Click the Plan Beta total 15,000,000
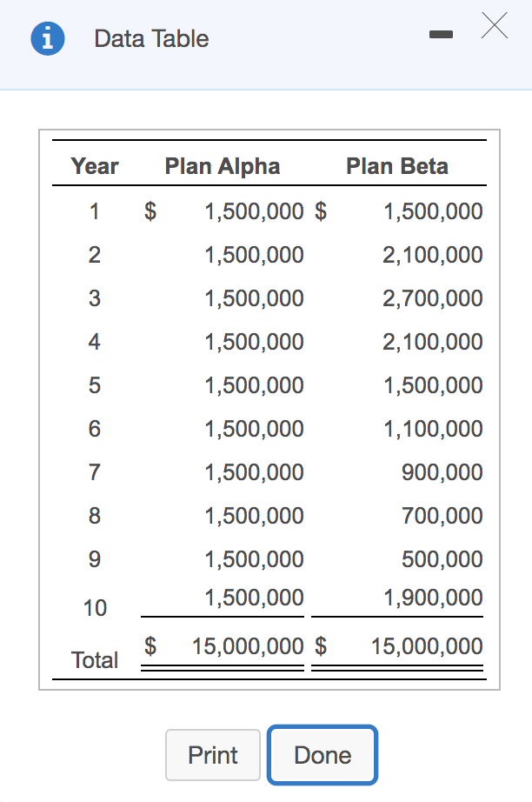The width and height of the screenshot is (532, 802). (x=423, y=646)
